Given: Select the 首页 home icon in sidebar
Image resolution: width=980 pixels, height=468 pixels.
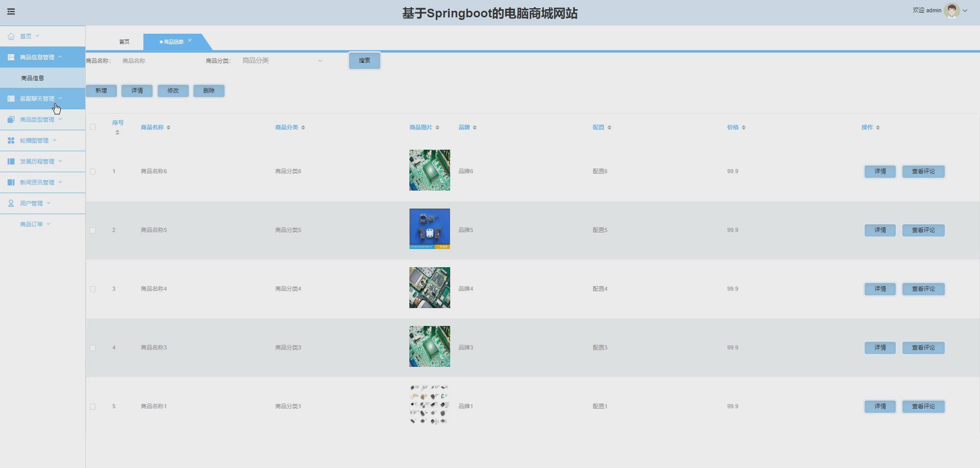Looking at the screenshot, I should 10,36.
